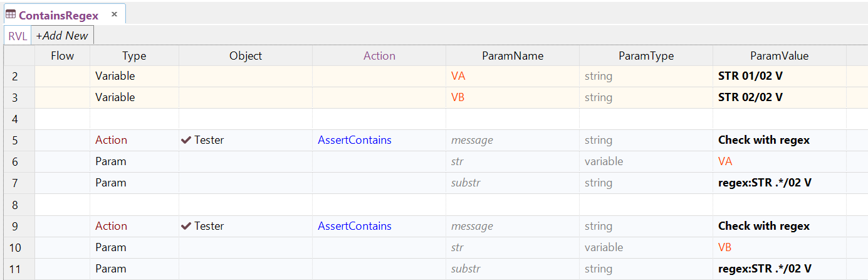
Task: Click the +Add New sheet button
Action: (62, 36)
